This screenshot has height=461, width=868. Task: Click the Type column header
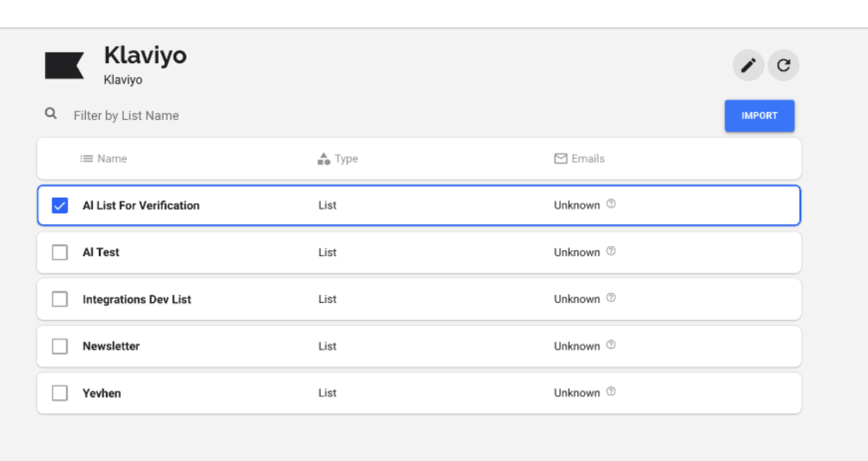click(x=345, y=159)
